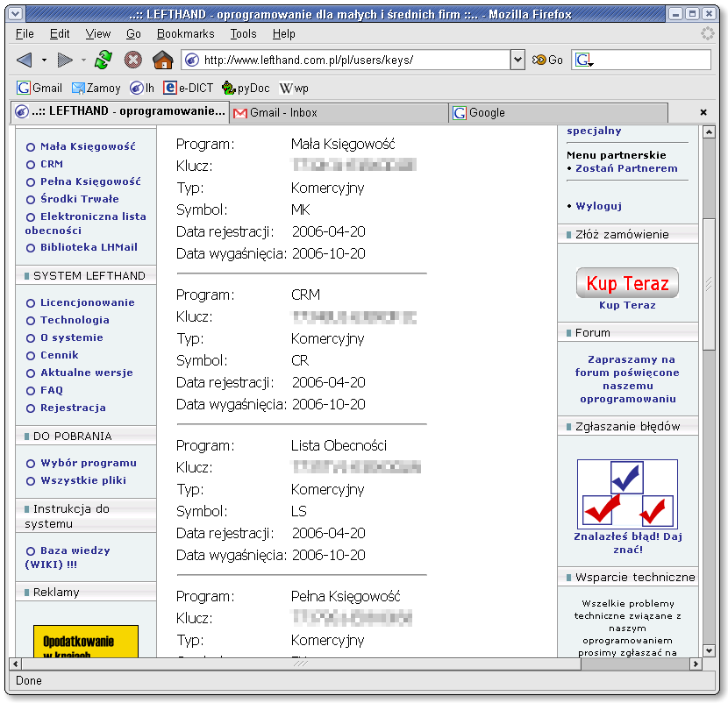Click the Back arrow navigation icon
This screenshot has height=703, width=728.
24,60
